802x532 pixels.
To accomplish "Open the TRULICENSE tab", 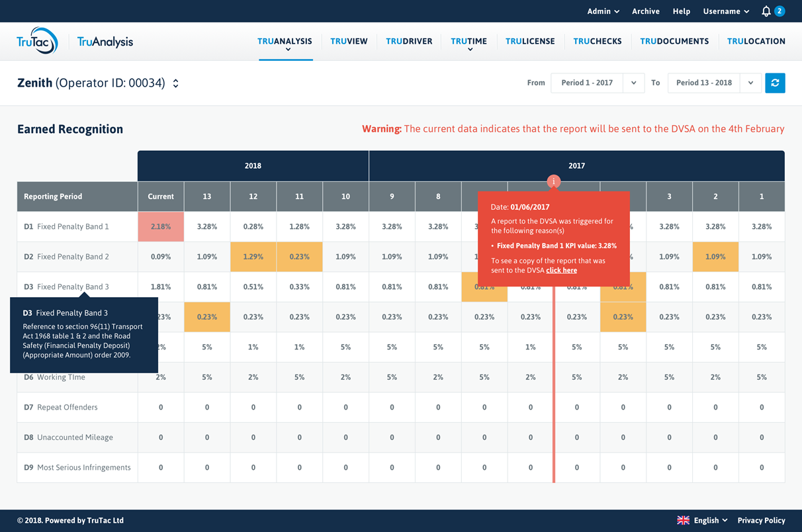I will tap(530, 41).
